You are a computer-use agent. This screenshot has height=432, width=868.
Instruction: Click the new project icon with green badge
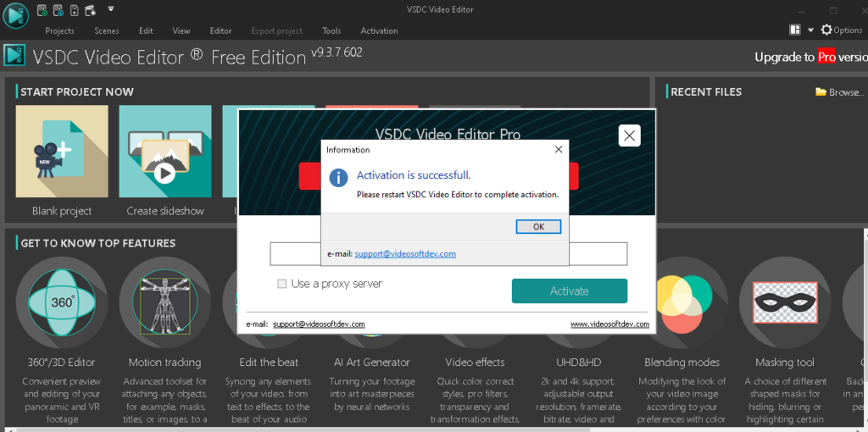pos(42,9)
